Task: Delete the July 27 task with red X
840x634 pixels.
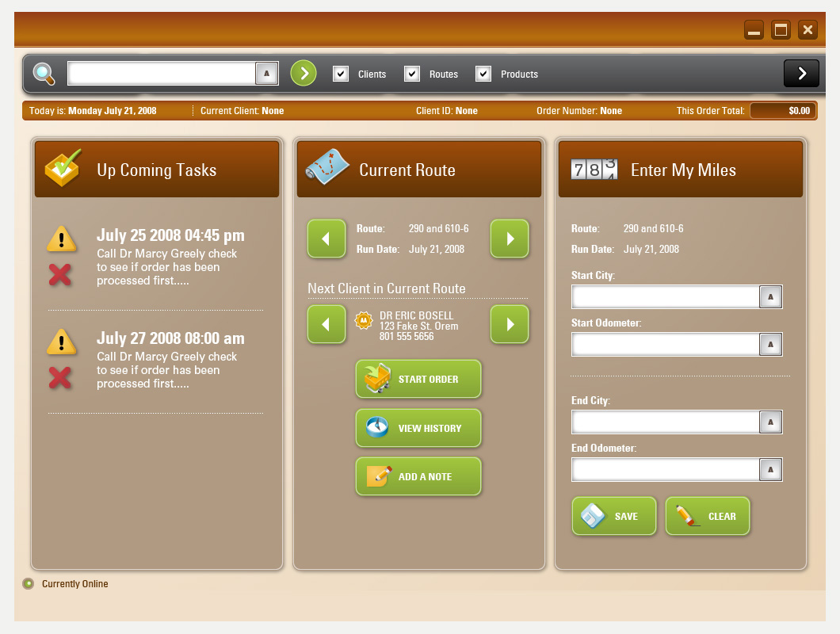Action: point(60,378)
